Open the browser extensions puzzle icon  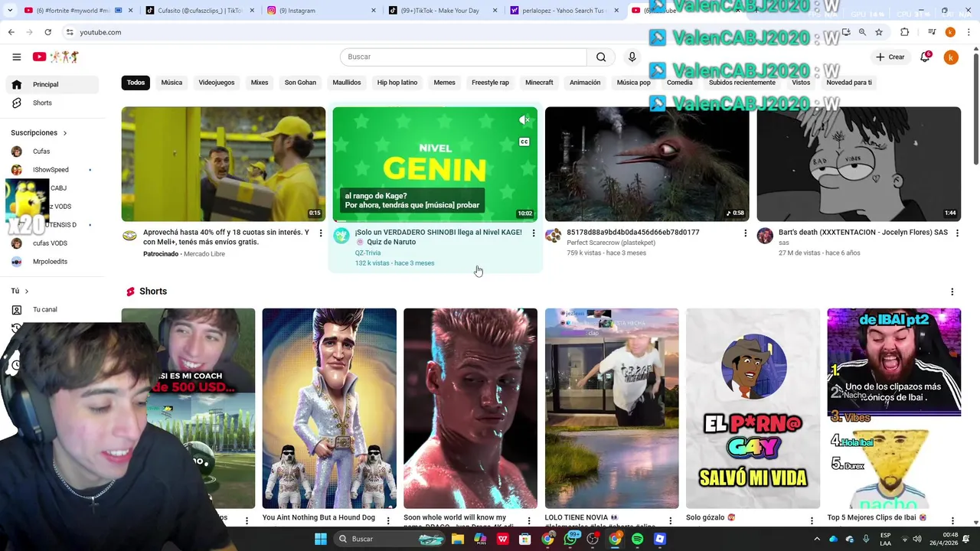pos(905,32)
